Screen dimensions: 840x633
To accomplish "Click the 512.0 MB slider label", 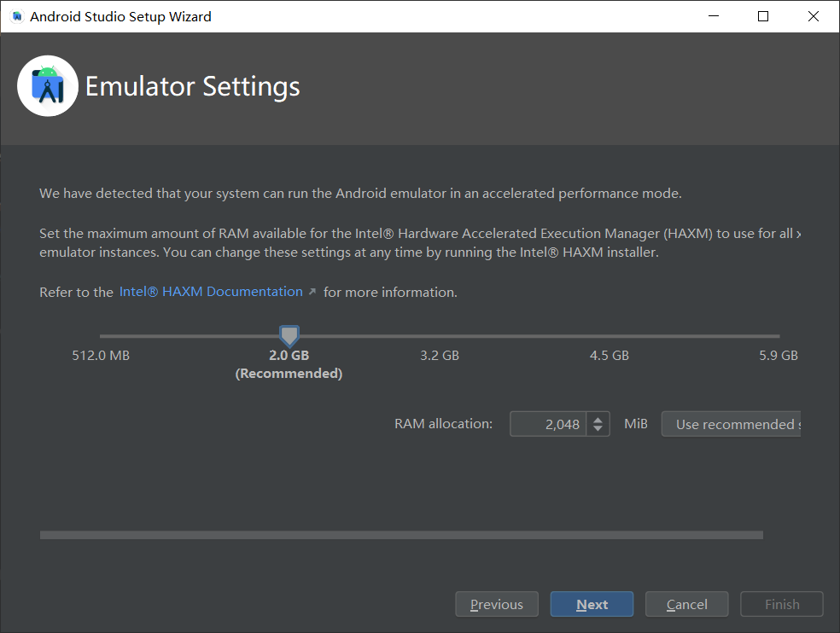I will [x=101, y=356].
